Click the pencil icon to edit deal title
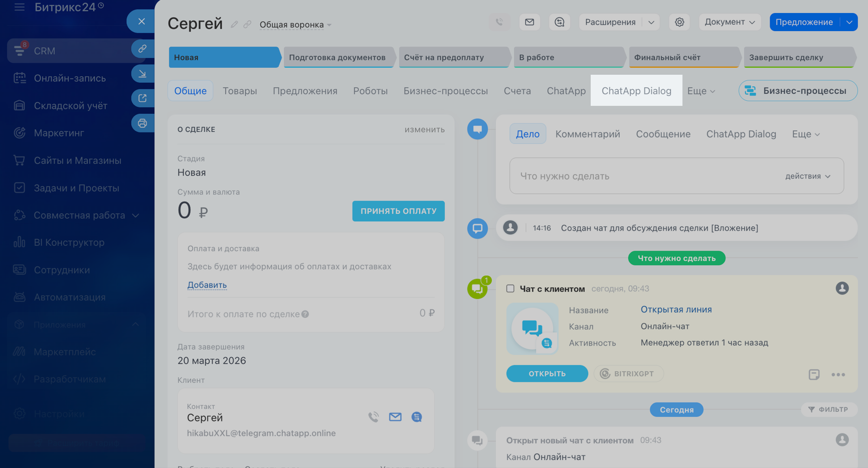 click(234, 25)
